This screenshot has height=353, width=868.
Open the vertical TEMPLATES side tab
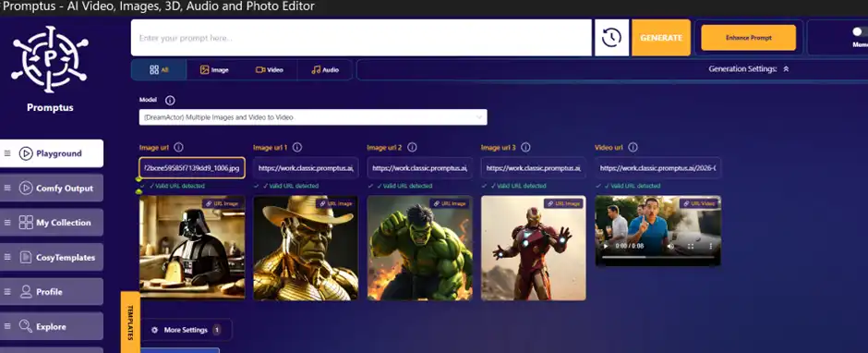[130, 322]
